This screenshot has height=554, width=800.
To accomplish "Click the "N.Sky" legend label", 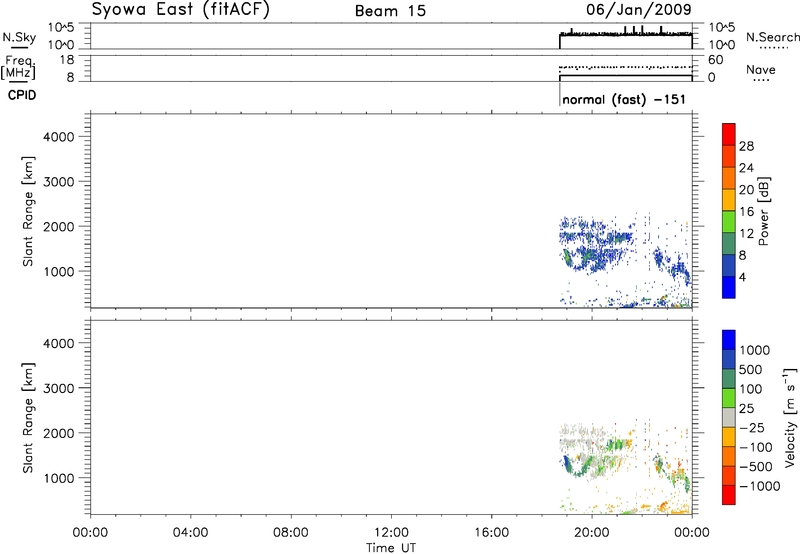I will [19, 37].
